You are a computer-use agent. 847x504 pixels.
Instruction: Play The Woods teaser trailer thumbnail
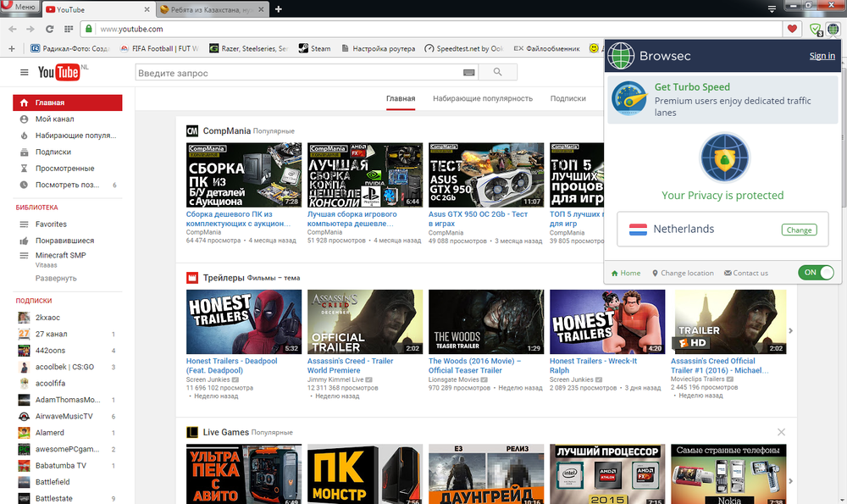click(x=486, y=322)
